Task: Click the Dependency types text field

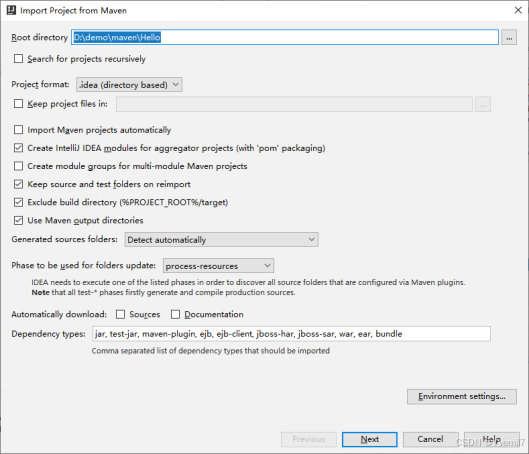Action: tap(291, 334)
